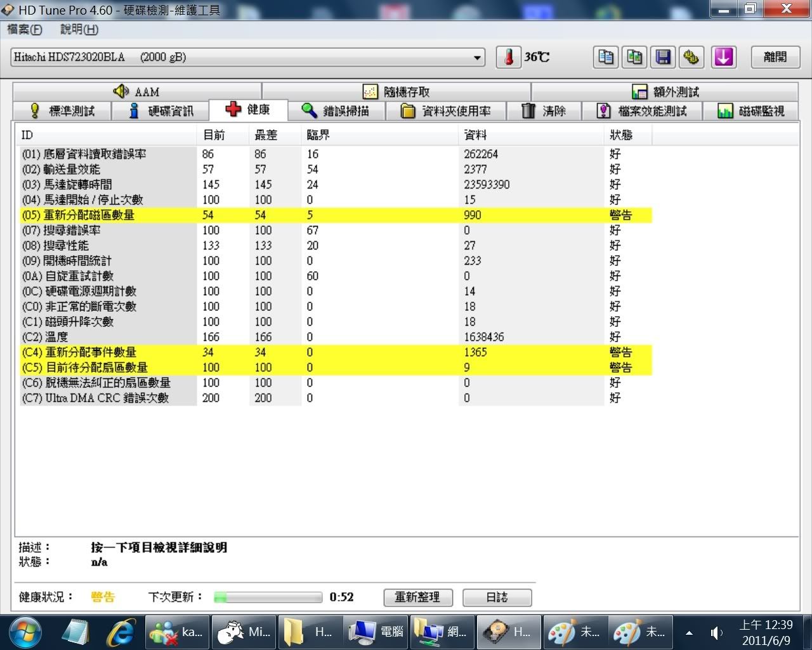Switch to the 磁碟監視 tab
812x650 pixels.
click(x=751, y=111)
